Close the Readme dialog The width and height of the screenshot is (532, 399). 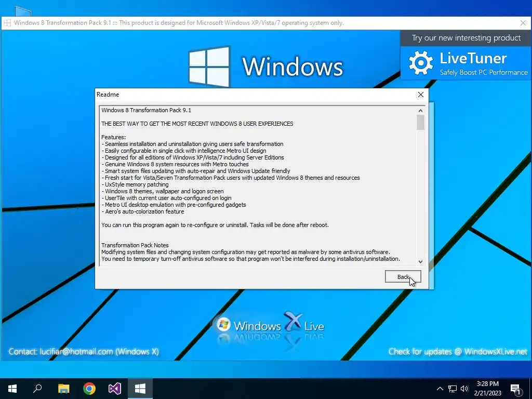[421, 95]
